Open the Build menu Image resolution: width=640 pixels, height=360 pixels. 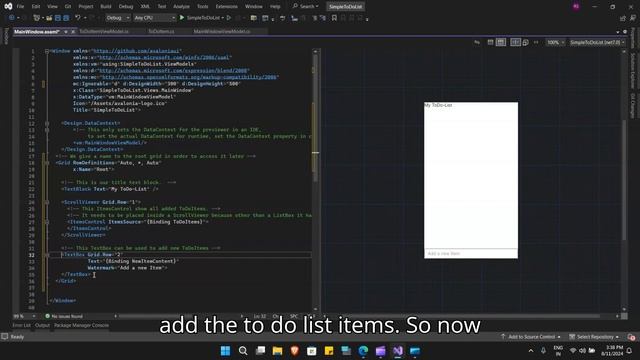tap(106, 7)
